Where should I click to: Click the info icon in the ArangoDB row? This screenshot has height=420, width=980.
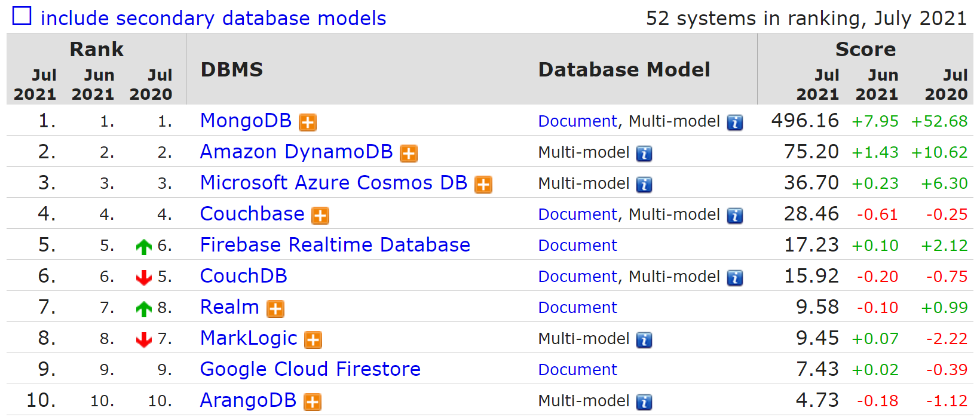[x=644, y=402]
